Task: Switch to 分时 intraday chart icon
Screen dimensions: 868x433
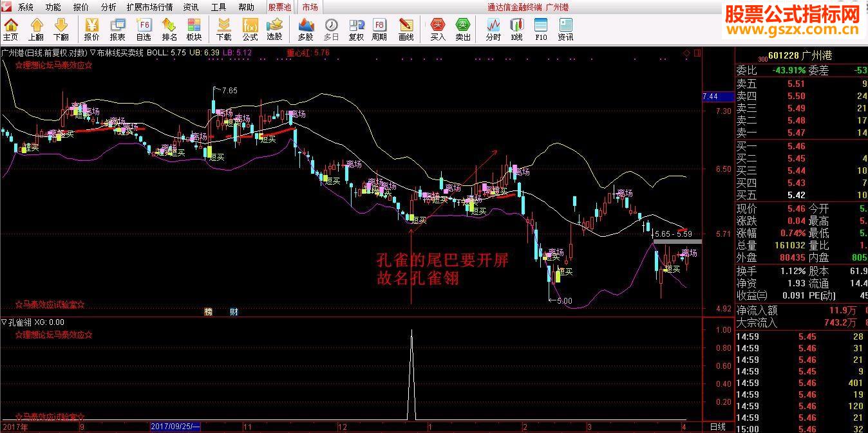Action: 493,30
